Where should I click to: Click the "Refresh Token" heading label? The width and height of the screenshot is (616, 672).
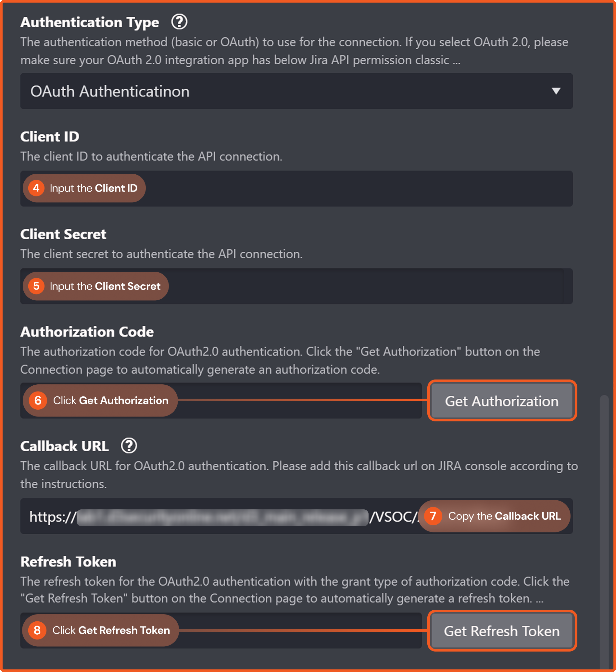(x=68, y=562)
